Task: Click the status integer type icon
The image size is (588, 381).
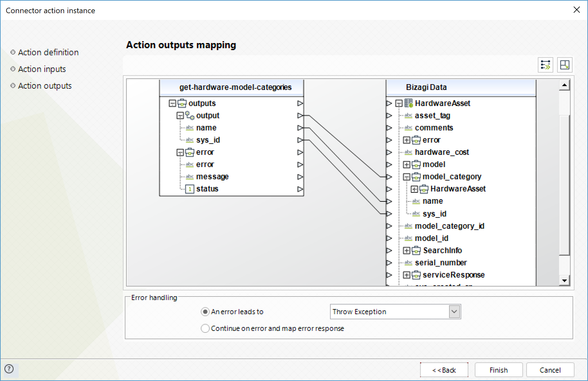Action: point(190,189)
